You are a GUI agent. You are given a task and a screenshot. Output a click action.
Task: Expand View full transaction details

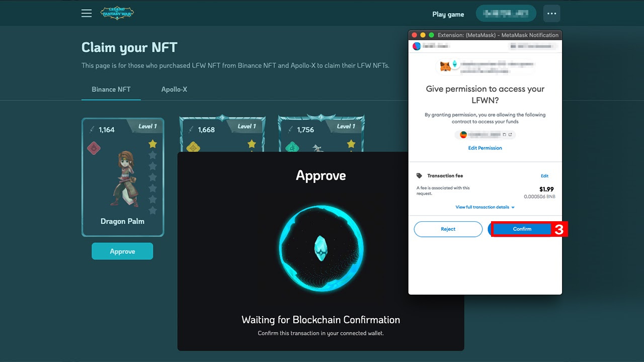pyautogui.click(x=485, y=207)
